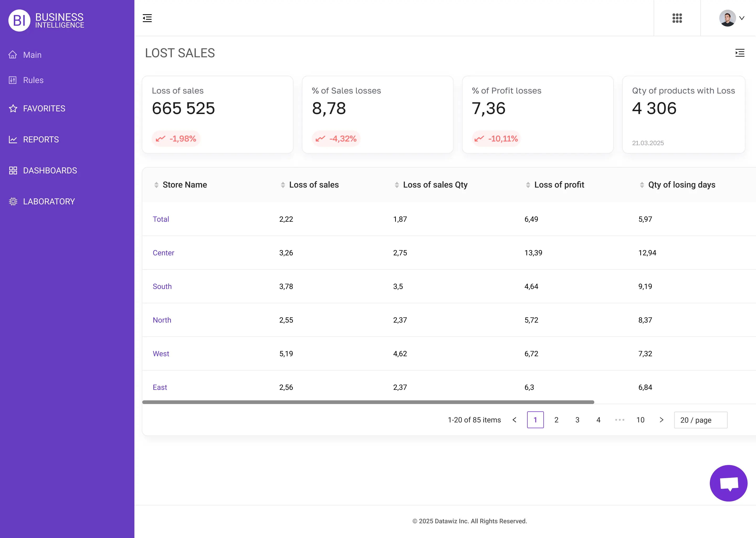Open the Center store link
The height and width of the screenshot is (538, 756).
[163, 253]
